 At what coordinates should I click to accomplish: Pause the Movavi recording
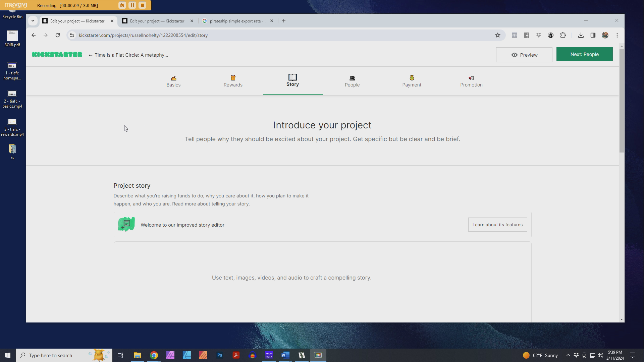(x=132, y=5)
